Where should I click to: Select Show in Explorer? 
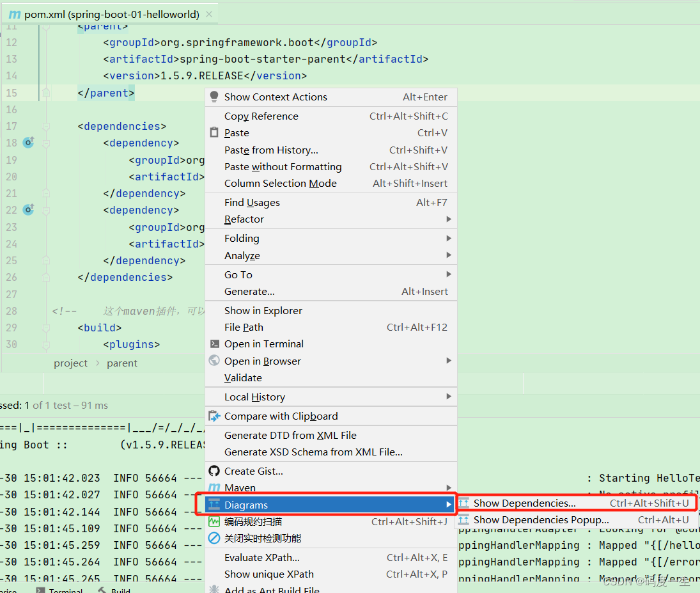[331, 310]
